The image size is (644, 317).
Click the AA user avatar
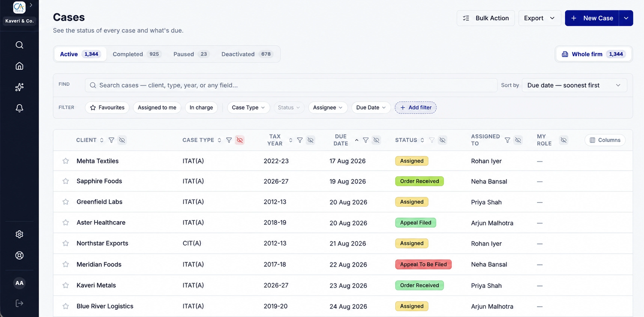pyautogui.click(x=19, y=283)
